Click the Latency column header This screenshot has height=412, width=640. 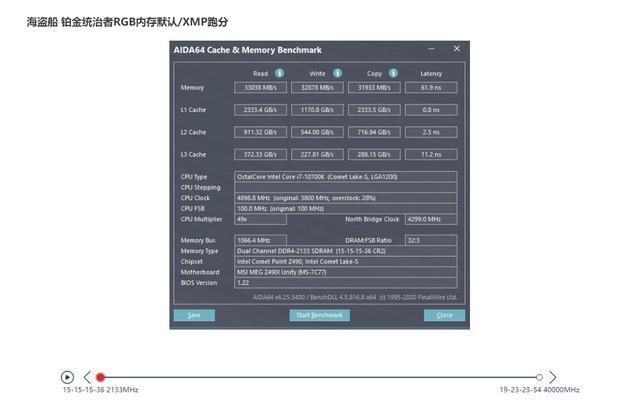click(x=431, y=73)
